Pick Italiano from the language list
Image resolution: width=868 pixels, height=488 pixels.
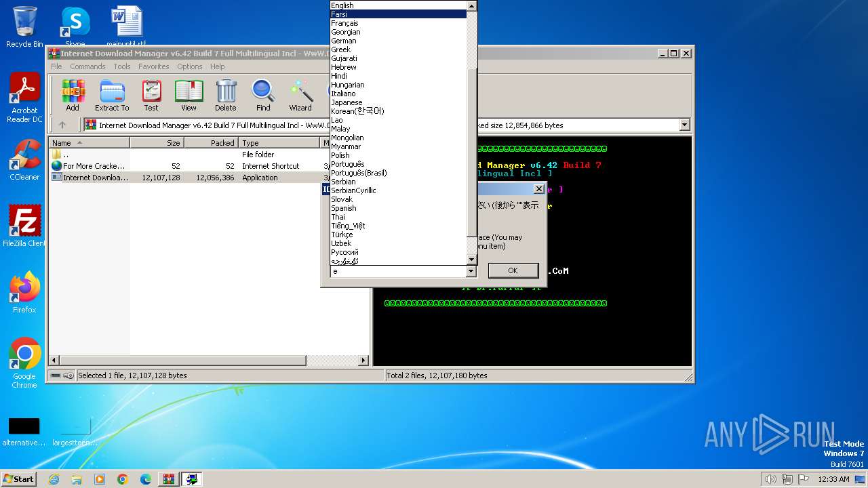coord(398,94)
